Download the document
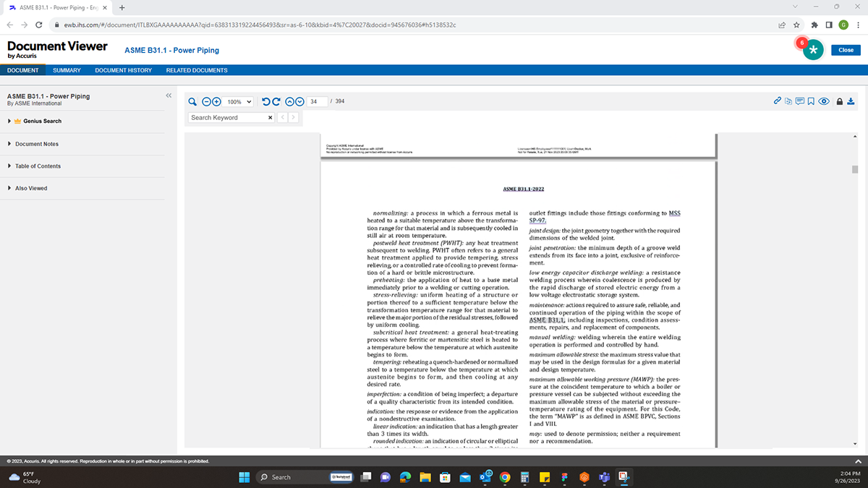This screenshot has height=488, width=868. point(851,101)
